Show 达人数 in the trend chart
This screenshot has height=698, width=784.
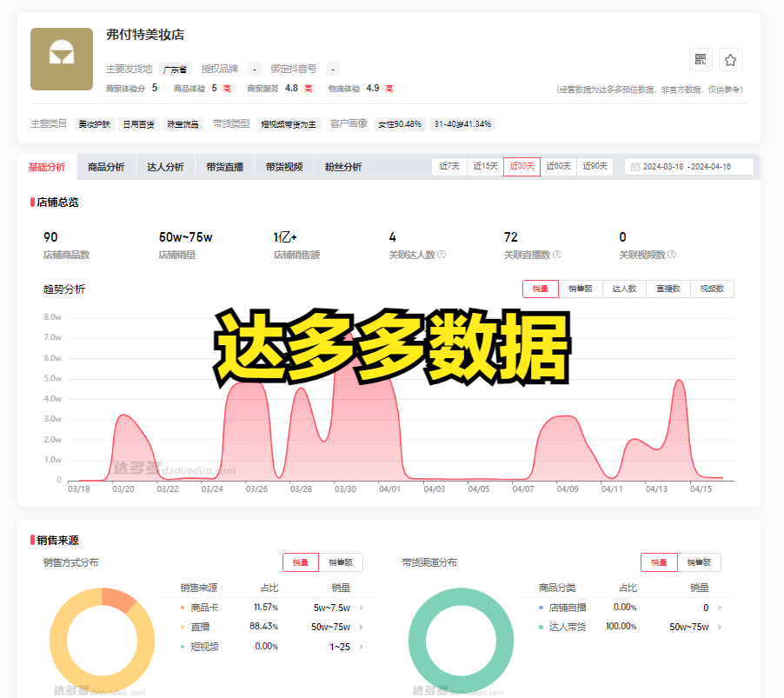624,289
